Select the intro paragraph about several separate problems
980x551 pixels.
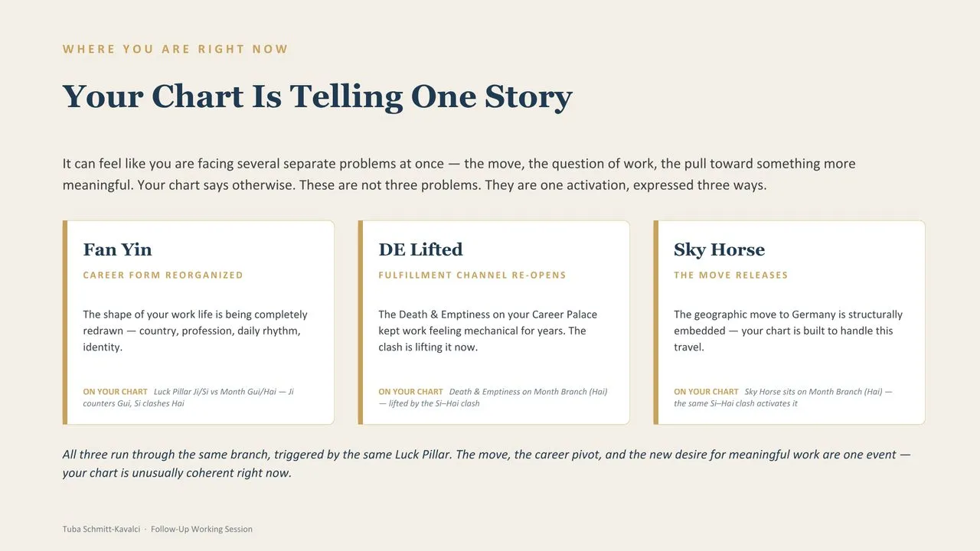coord(459,174)
